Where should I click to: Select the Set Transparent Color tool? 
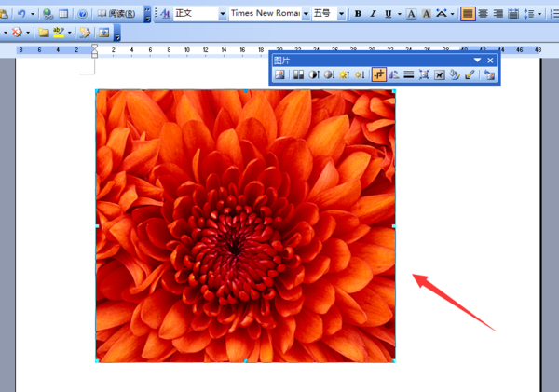pos(470,74)
